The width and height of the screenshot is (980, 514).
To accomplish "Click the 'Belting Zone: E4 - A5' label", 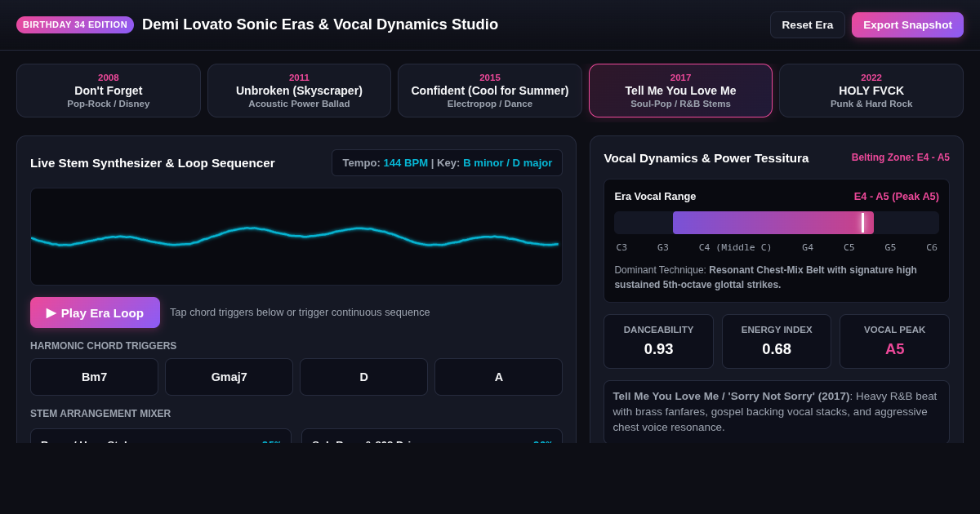I will (x=901, y=157).
